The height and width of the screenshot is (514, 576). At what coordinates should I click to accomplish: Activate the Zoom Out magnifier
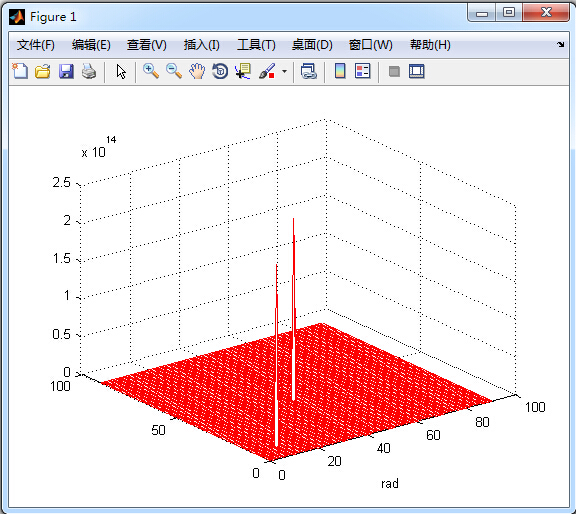point(174,71)
